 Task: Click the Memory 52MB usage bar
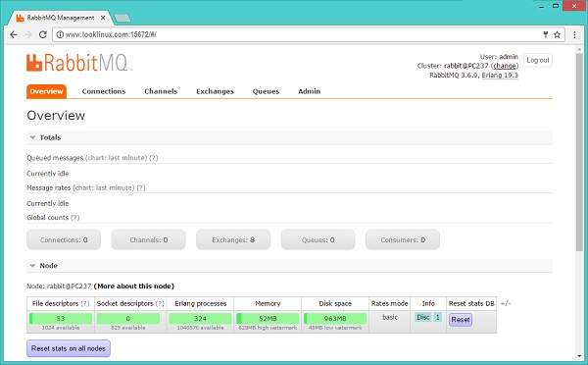268,319
